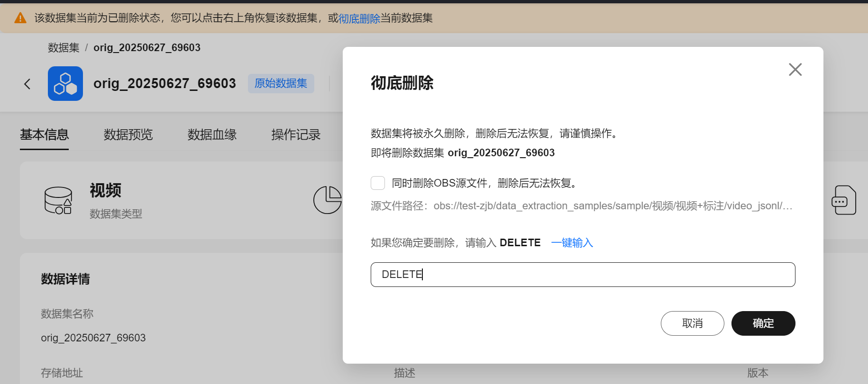Close the 彻底删除 dialog with X
868x384 pixels.
click(x=795, y=70)
